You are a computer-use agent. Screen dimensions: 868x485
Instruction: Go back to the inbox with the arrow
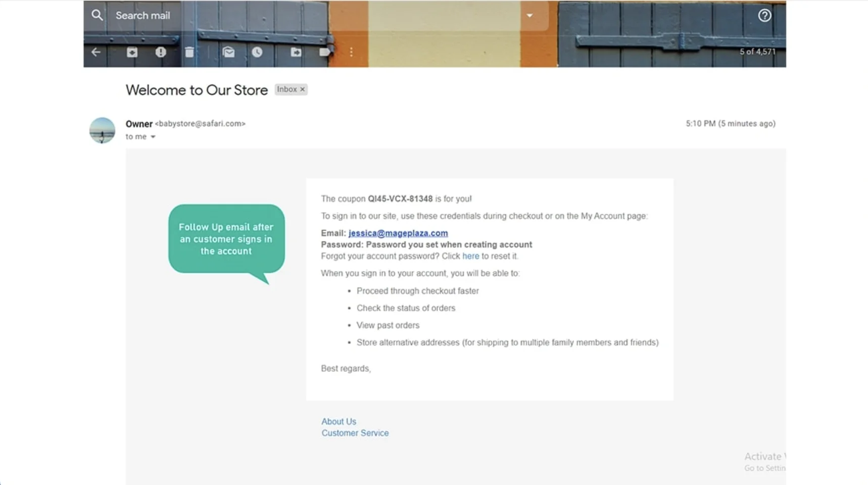[x=96, y=52]
